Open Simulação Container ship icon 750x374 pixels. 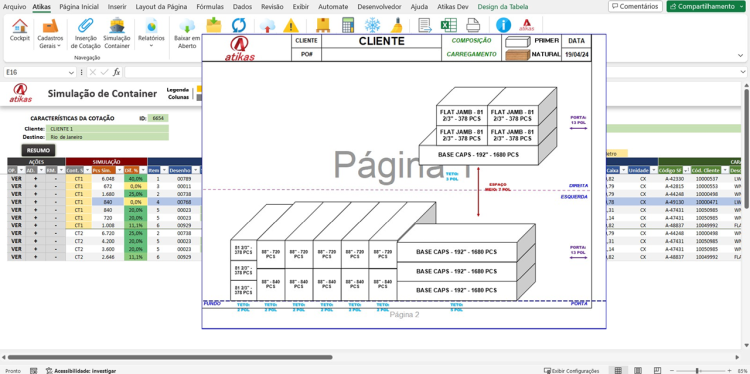tap(117, 26)
